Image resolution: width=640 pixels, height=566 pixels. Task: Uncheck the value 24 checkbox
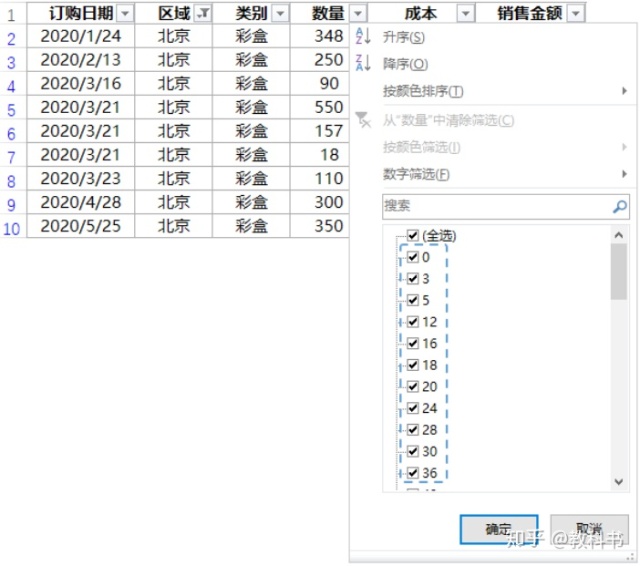(413, 408)
